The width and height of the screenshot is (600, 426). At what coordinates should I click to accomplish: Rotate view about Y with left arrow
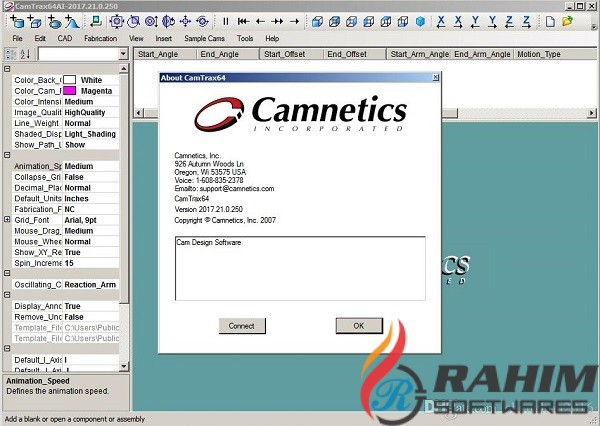pyautogui.click(x=475, y=22)
